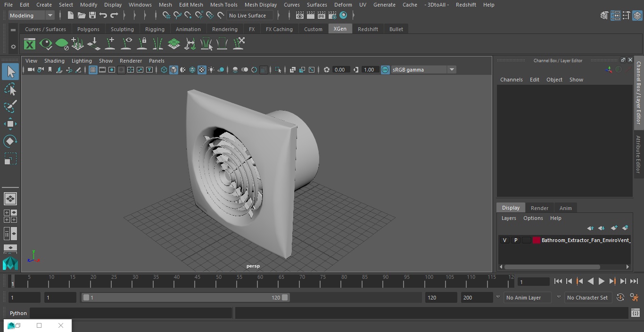Click the Undo arrow icon
Viewport: 644px width, 332px height.
103,16
